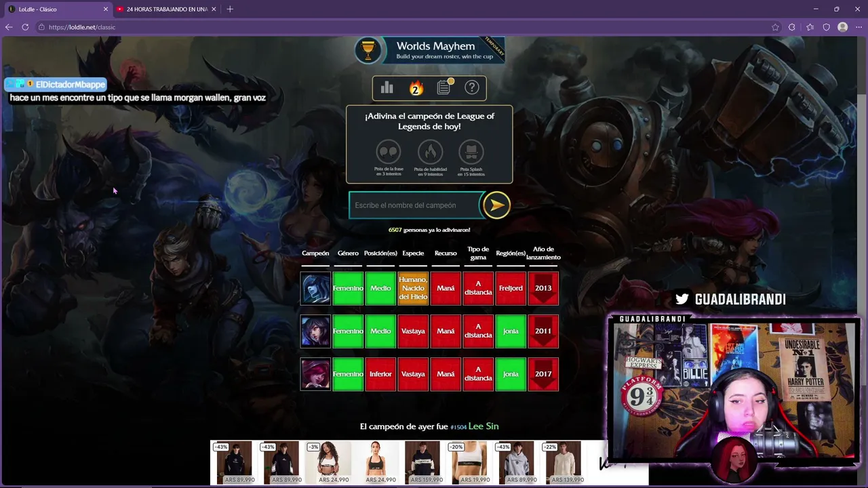Click the '6507 personas ya lo adivinaron' text
The image size is (868, 488).
429,230
